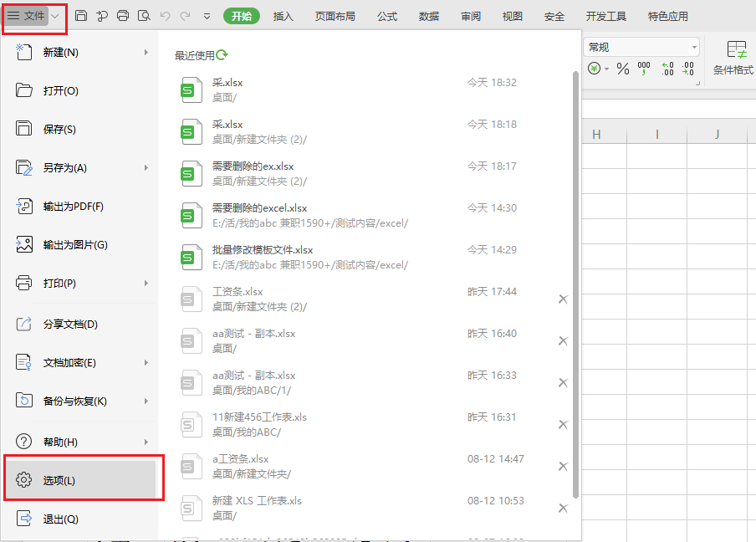The image size is (756, 542).
Task: Apply the percent style icon
Action: point(622,67)
